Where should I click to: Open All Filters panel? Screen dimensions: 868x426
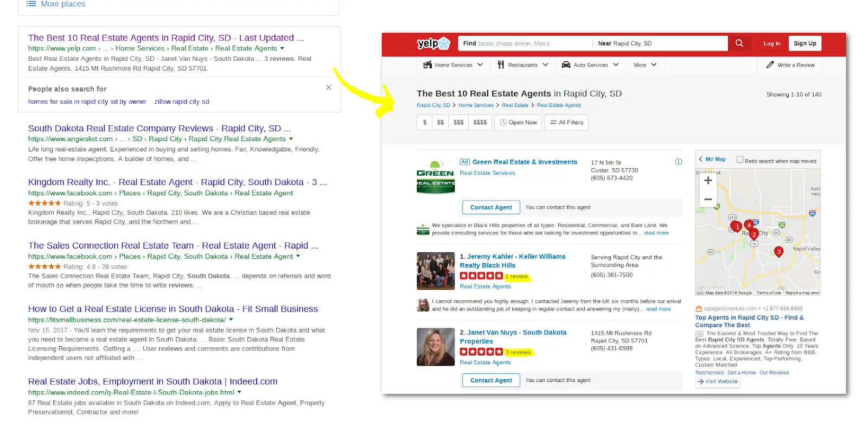pos(567,122)
